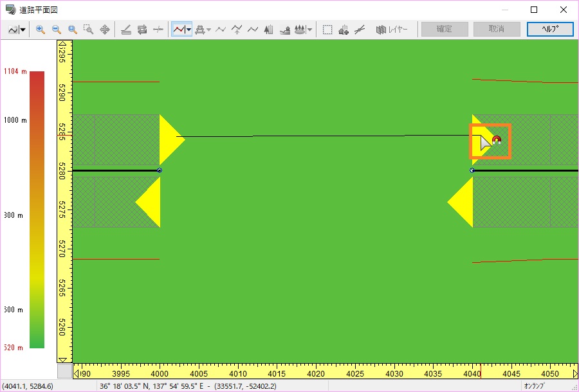Click the gray square at ruler corner
Screen dimensions: 579x392
64,371
